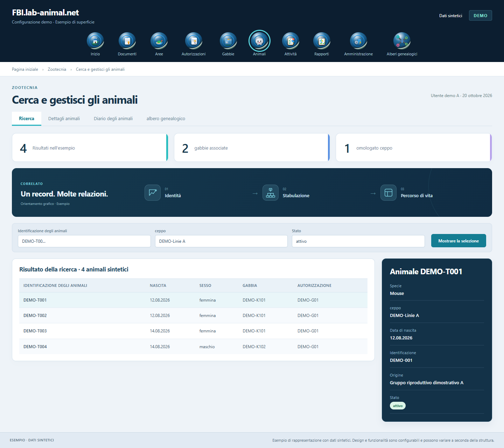
Task: Switch to the Diario degli animali tab
Action: tap(113, 119)
